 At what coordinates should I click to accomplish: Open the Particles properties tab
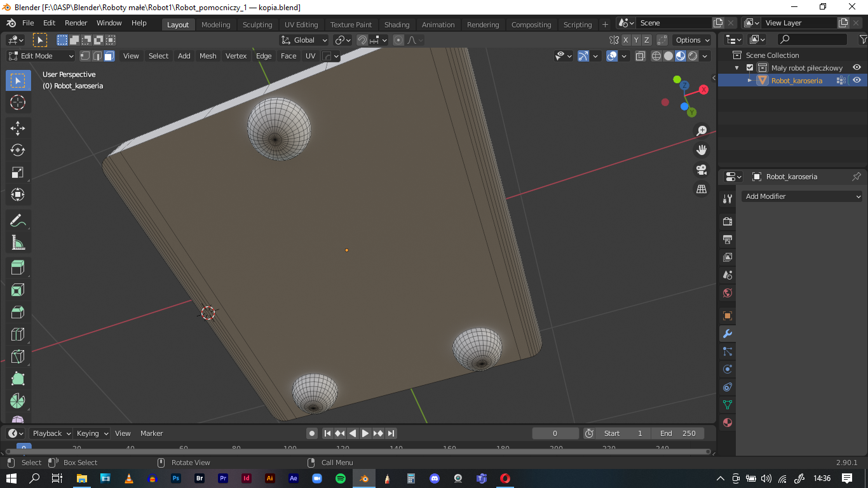(728, 351)
